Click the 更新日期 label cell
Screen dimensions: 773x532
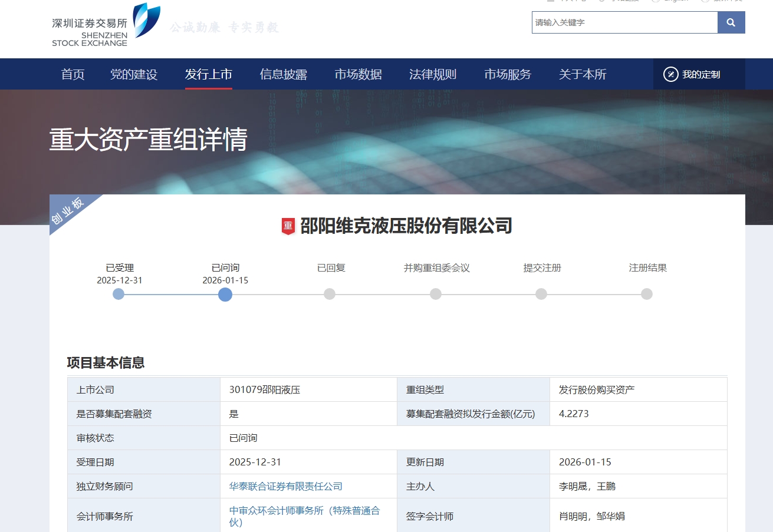click(473, 462)
